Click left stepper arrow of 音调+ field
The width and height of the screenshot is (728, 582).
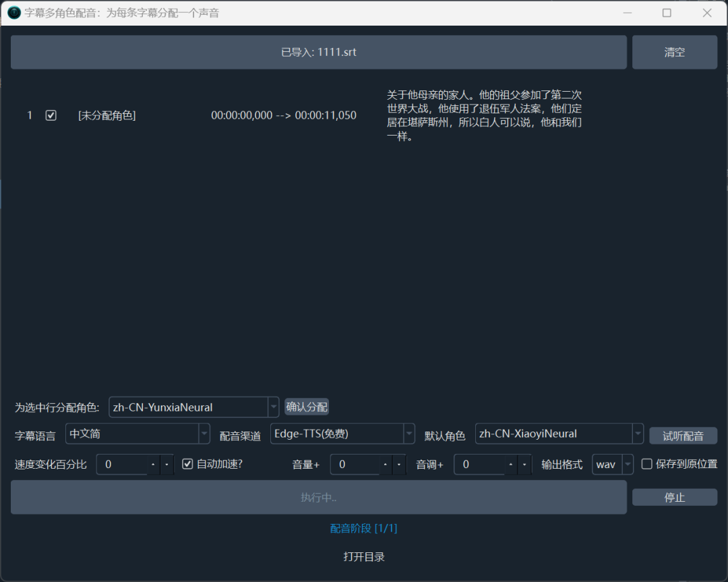(510, 465)
